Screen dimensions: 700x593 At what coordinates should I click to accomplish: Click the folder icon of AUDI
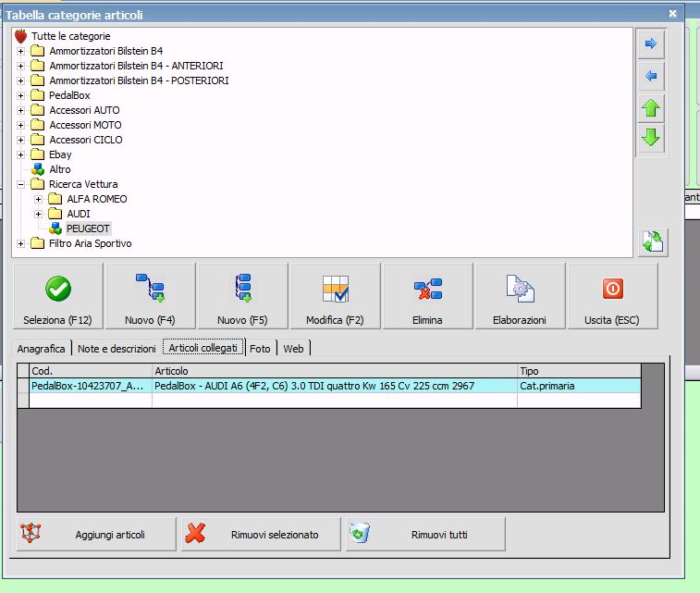(55, 214)
